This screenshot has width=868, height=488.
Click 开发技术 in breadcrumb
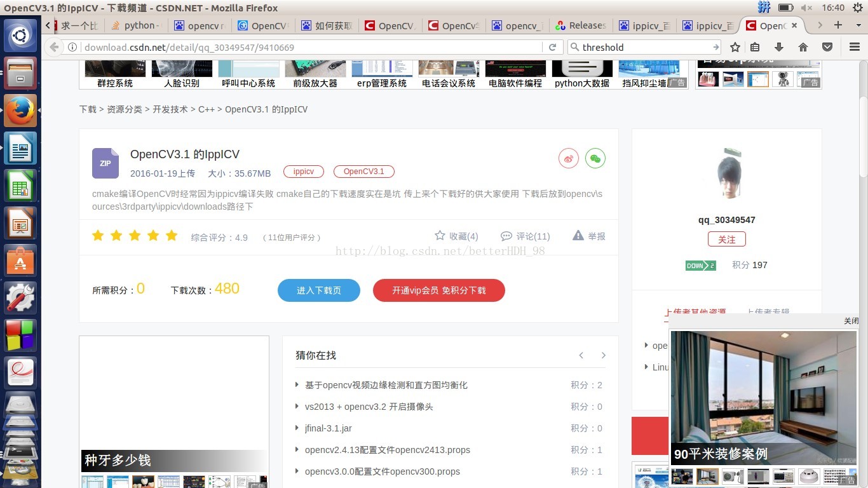(x=170, y=109)
